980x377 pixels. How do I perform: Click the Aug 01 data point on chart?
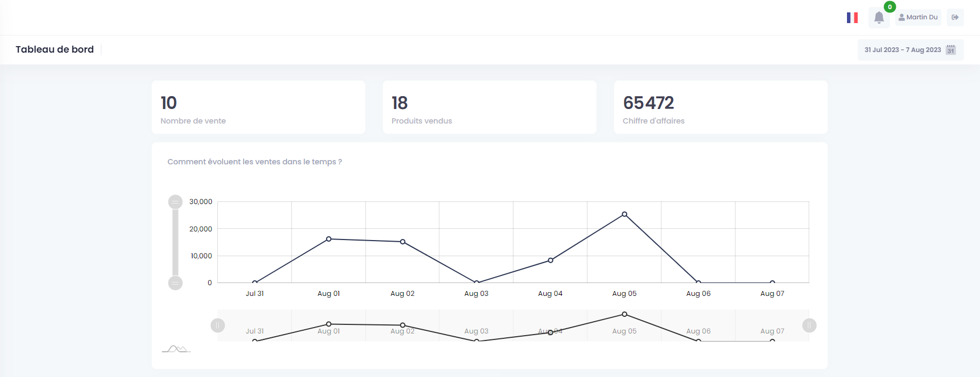[x=329, y=239]
